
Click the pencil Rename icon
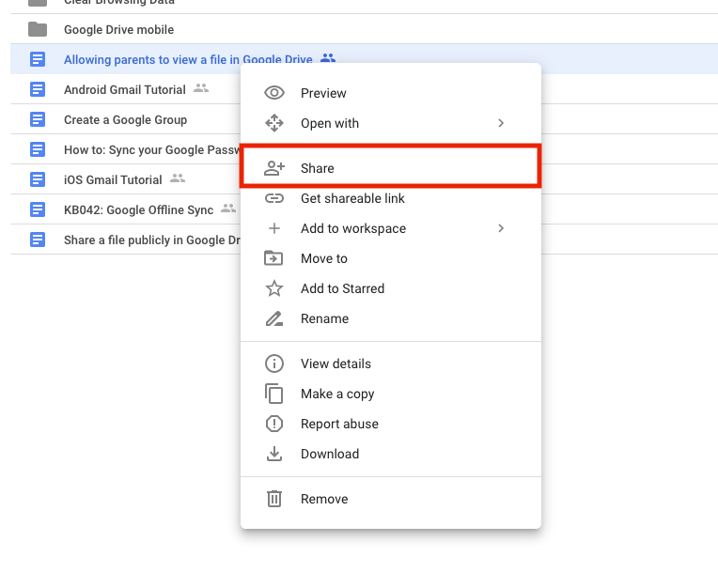[x=274, y=318]
